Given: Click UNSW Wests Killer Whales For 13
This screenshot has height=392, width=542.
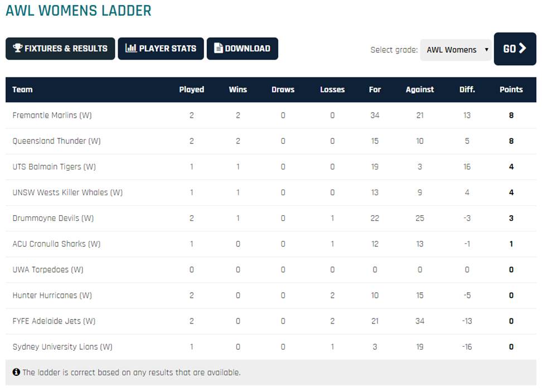Looking at the screenshot, I should pos(375,192).
